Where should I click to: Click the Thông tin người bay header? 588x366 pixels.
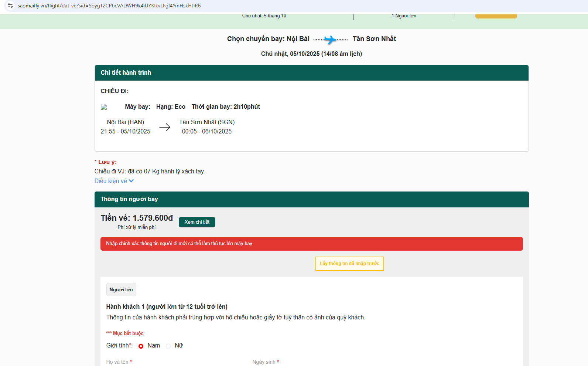click(311, 199)
